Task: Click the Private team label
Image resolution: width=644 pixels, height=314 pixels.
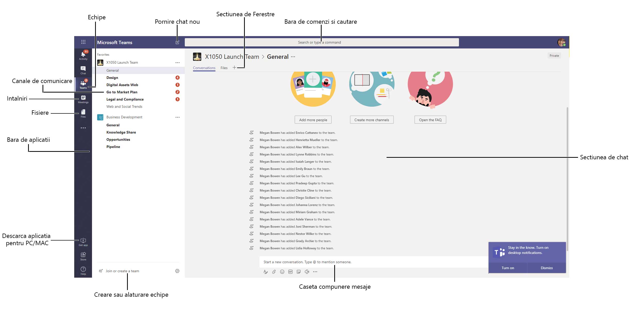Action: point(554,56)
